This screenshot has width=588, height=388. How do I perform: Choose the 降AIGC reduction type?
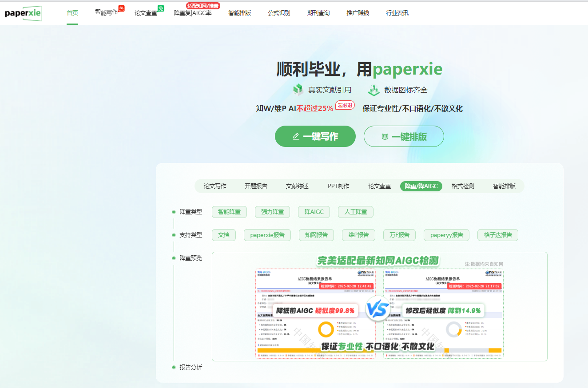314,212
